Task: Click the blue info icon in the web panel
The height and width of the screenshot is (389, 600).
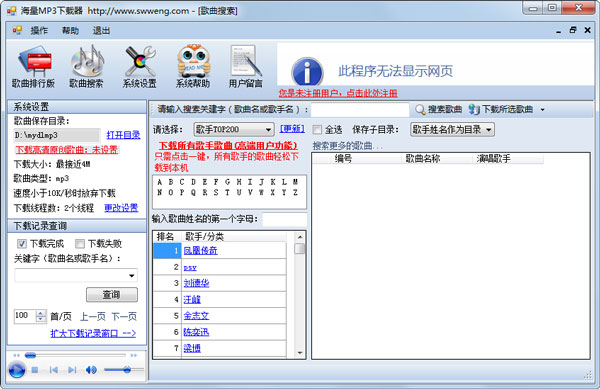Action: [307, 72]
